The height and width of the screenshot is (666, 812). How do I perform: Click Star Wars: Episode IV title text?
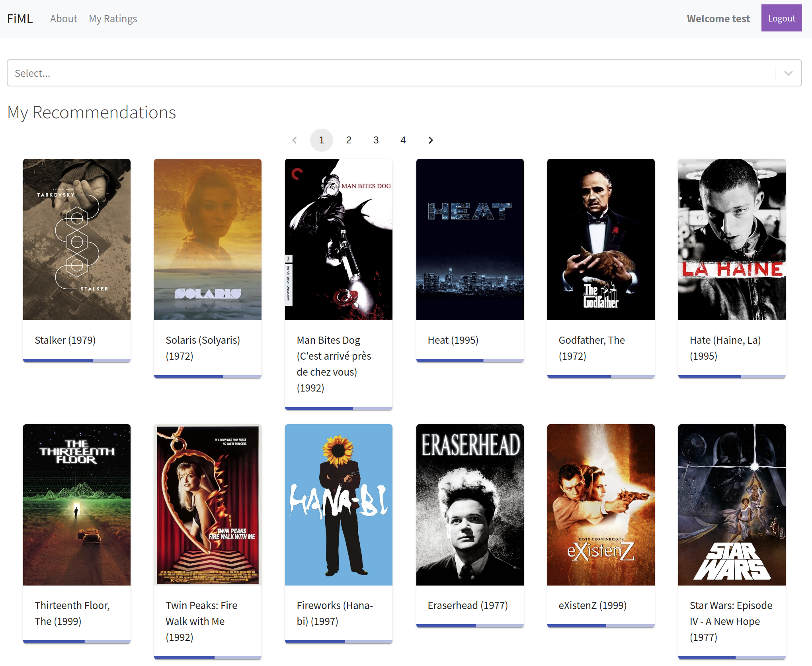(x=731, y=621)
